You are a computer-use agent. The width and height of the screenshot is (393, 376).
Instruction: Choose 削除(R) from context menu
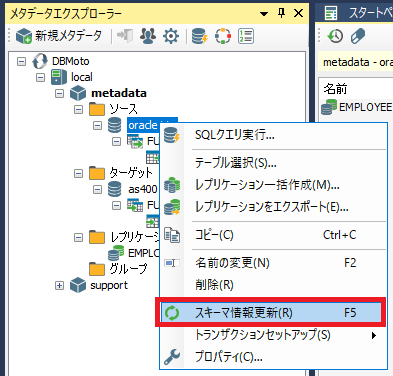click(273, 285)
